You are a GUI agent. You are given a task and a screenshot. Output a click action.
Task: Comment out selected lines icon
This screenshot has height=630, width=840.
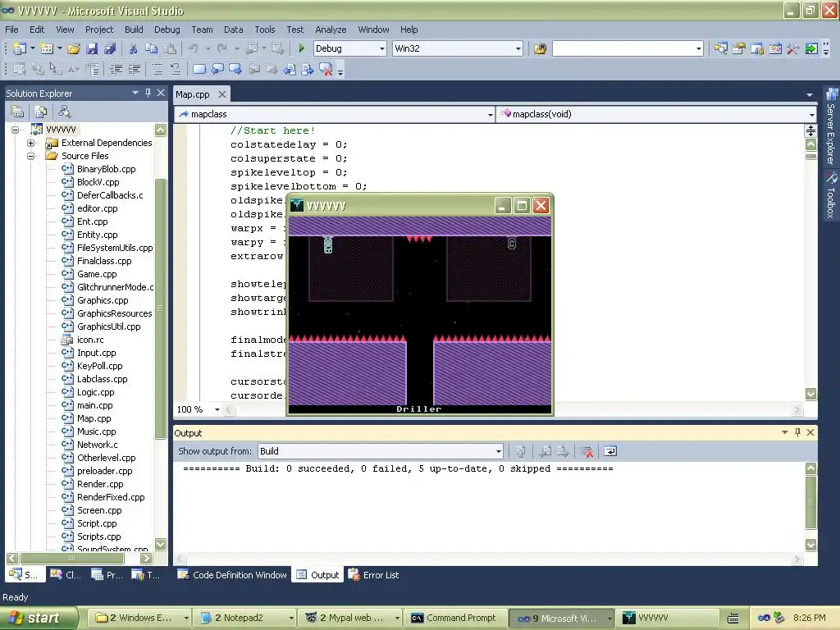pos(157,69)
